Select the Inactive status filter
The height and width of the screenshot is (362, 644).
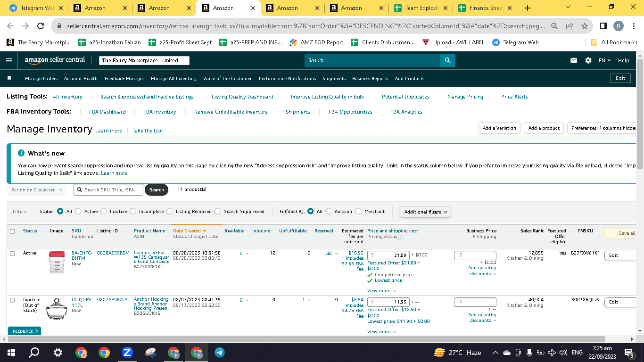104,212
